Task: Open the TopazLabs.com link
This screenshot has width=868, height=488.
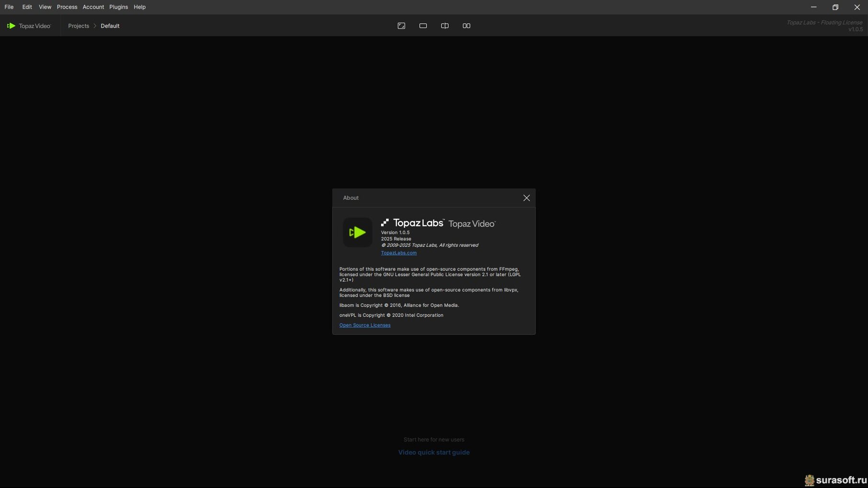Action: [x=398, y=253]
